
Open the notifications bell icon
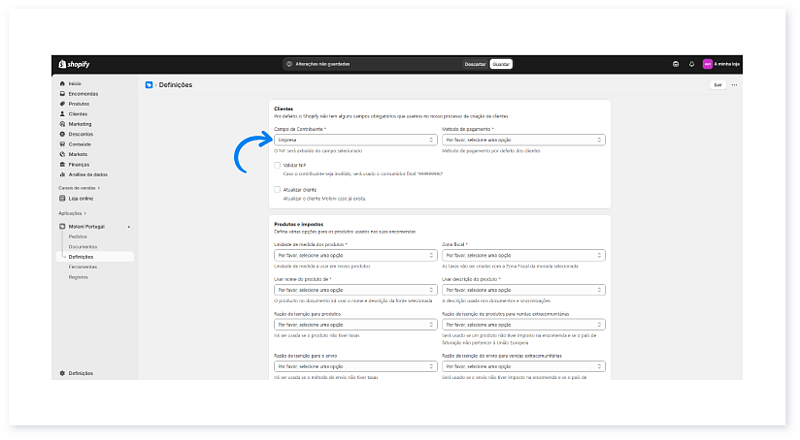(691, 64)
